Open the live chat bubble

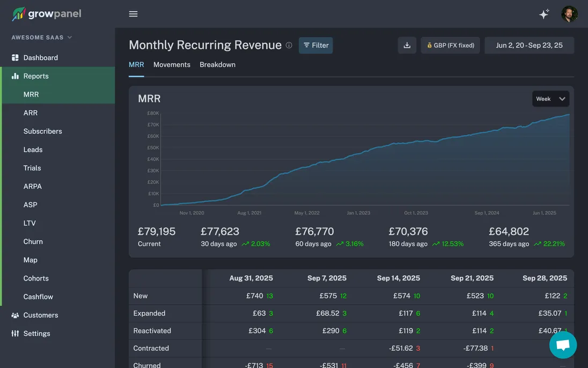563,345
